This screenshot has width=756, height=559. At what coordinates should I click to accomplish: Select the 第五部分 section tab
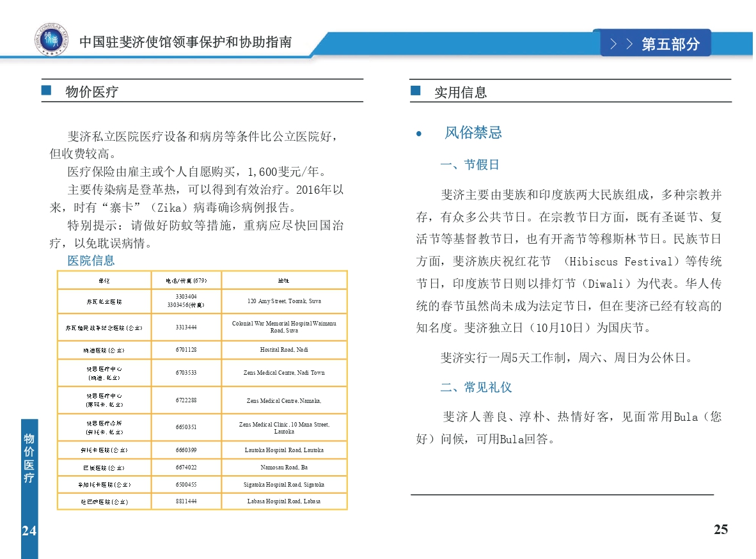click(x=669, y=44)
